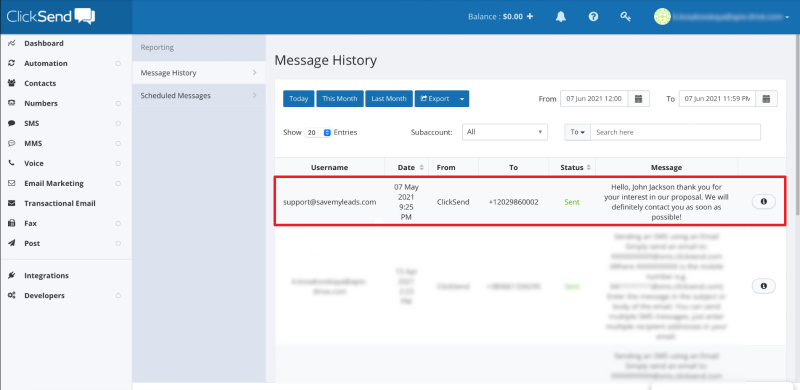Click the MMS sidebar icon
The image size is (800, 390).
tap(11, 143)
